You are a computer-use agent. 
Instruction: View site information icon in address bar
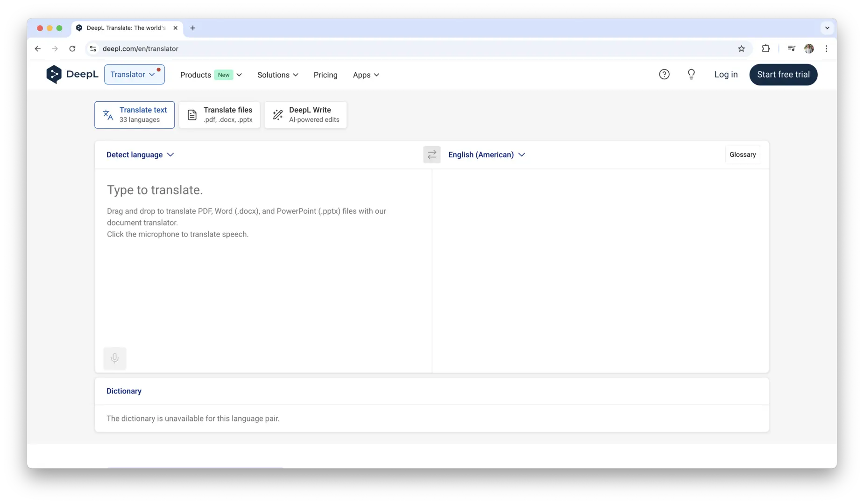coord(93,49)
